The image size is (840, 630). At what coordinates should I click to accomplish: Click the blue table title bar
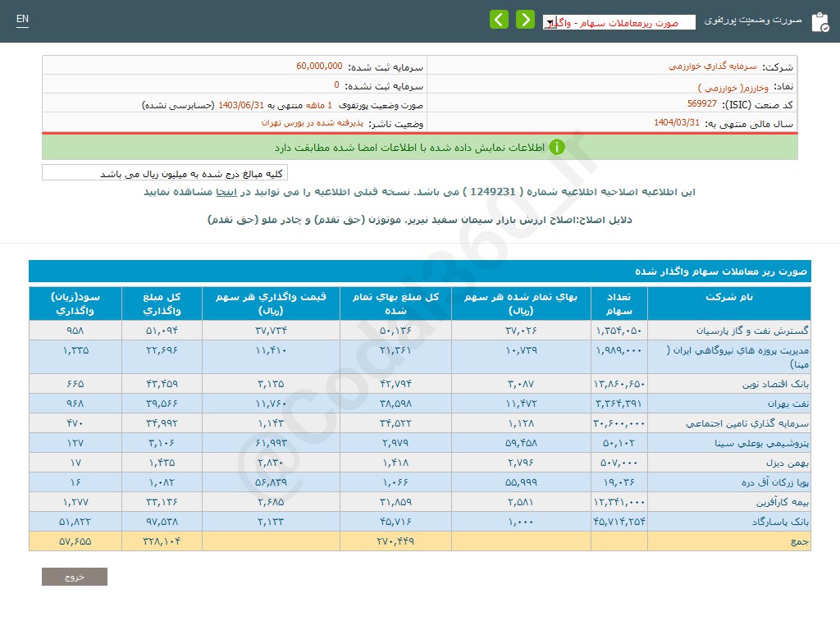(x=420, y=271)
